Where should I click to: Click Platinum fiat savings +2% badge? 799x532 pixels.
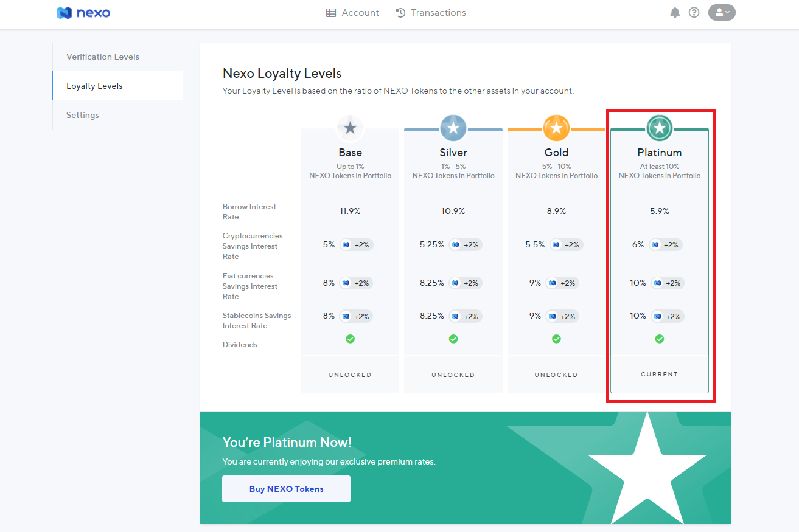coord(668,283)
